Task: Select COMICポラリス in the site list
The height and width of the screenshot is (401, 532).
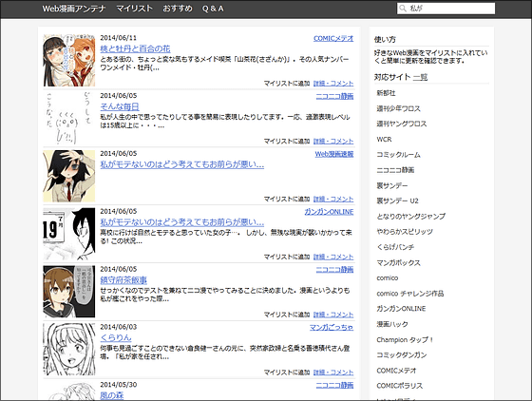Action: pyautogui.click(x=400, y=386)
